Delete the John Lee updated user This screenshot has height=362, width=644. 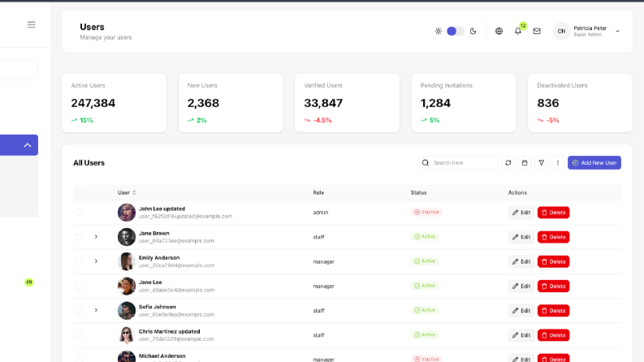[553, 213]
